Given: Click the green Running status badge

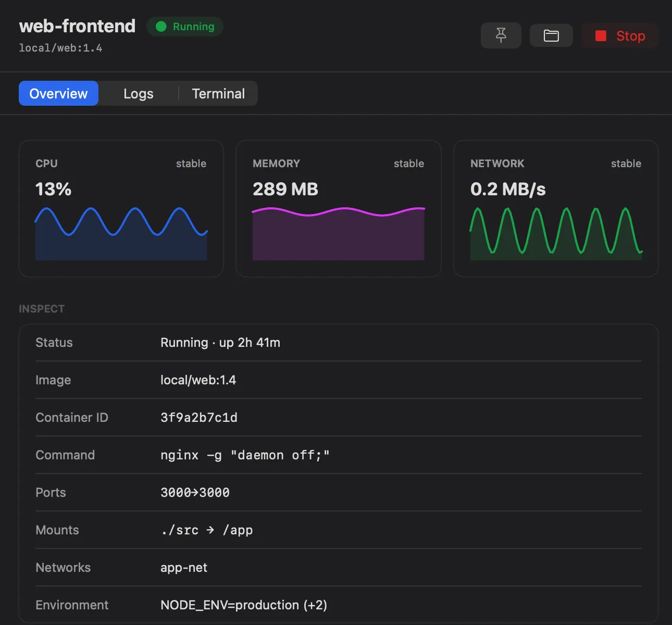Looking at the screenshot, I should point(185,27).
